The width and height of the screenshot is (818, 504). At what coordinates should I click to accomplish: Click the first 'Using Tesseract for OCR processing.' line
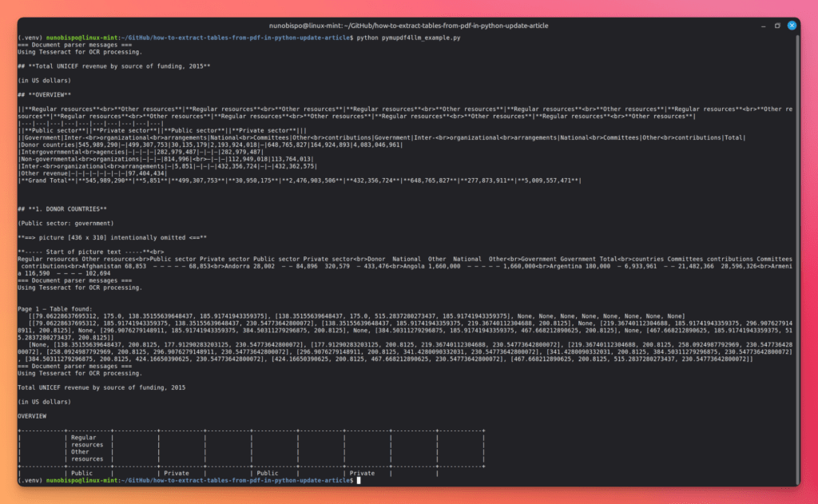click(x=80, y=52)
